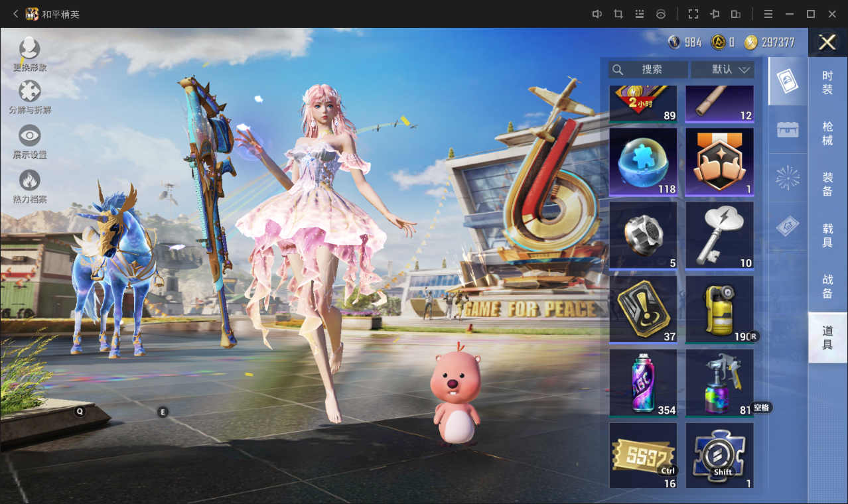Open 分解与拆解 dismantle option
The width and height of the screenshot is (848, 504).
(30, 92)
